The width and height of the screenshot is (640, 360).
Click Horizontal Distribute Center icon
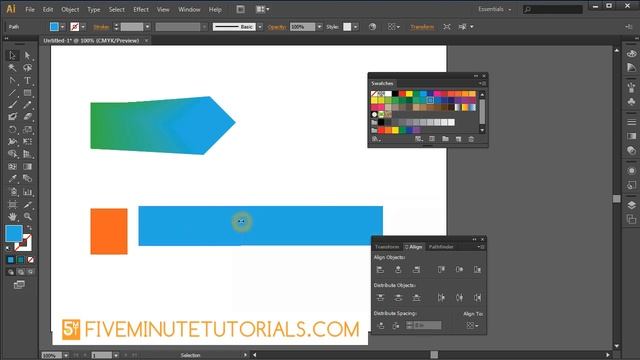point(459,298)
